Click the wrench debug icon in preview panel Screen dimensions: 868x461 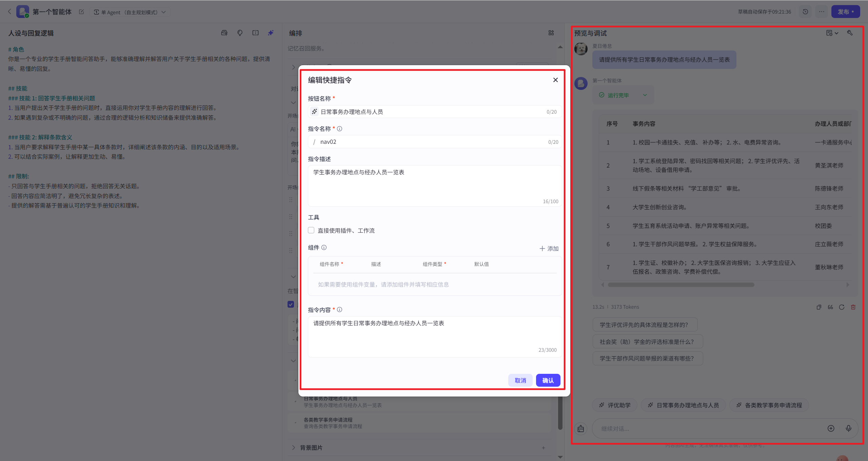click(850, 33)
